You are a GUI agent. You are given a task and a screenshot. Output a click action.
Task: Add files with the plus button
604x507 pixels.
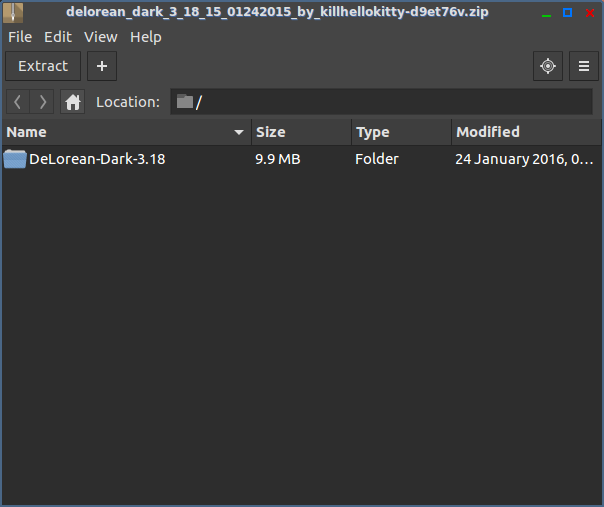click(102, 66)
